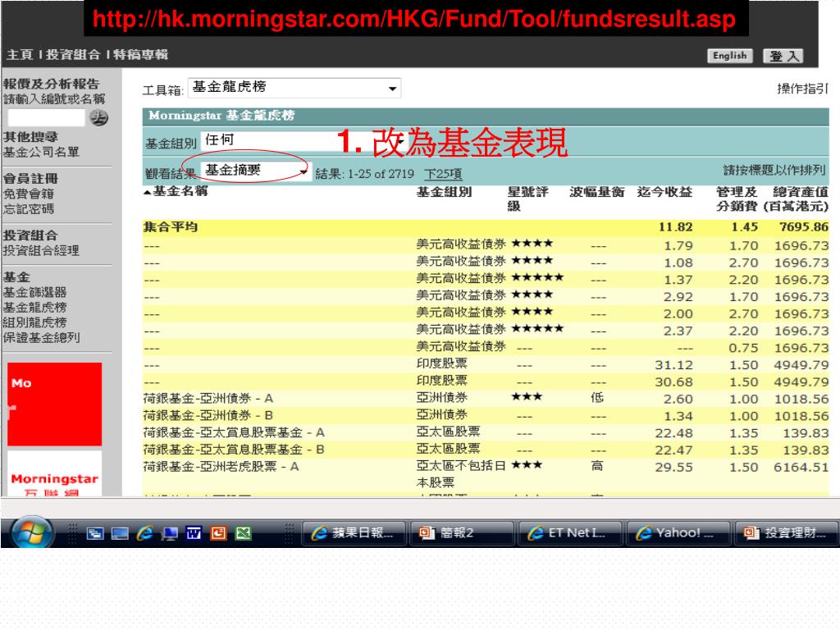This screenshot has width=840, height=630.
Task: Switch to the Yahoo! taskbar window
Action: pos(678,533)
